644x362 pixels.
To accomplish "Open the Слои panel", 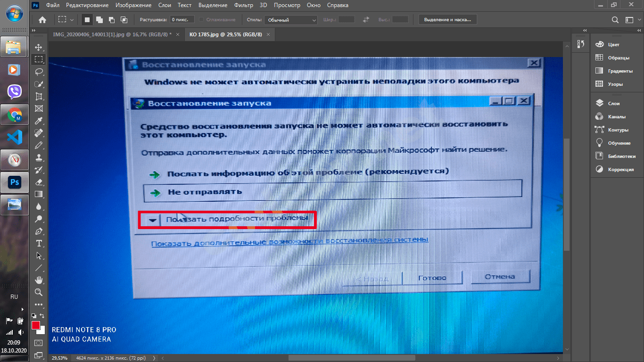I will point(614,103).
